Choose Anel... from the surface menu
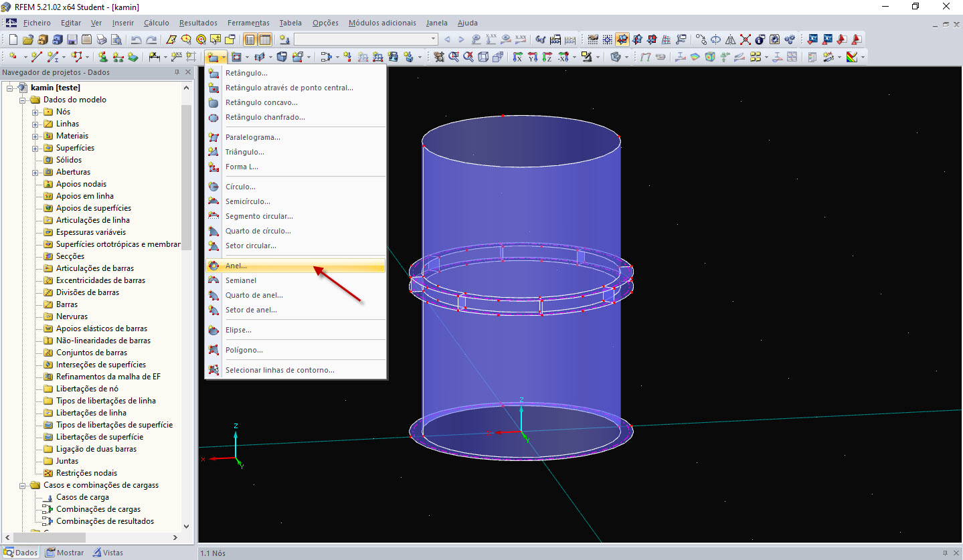 (296, 266)
